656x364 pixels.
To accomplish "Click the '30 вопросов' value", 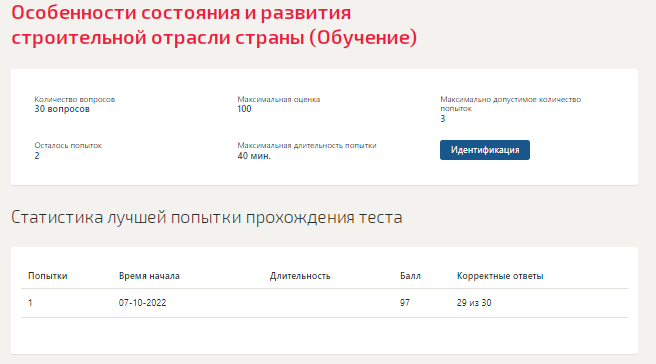I will [62, 109].
